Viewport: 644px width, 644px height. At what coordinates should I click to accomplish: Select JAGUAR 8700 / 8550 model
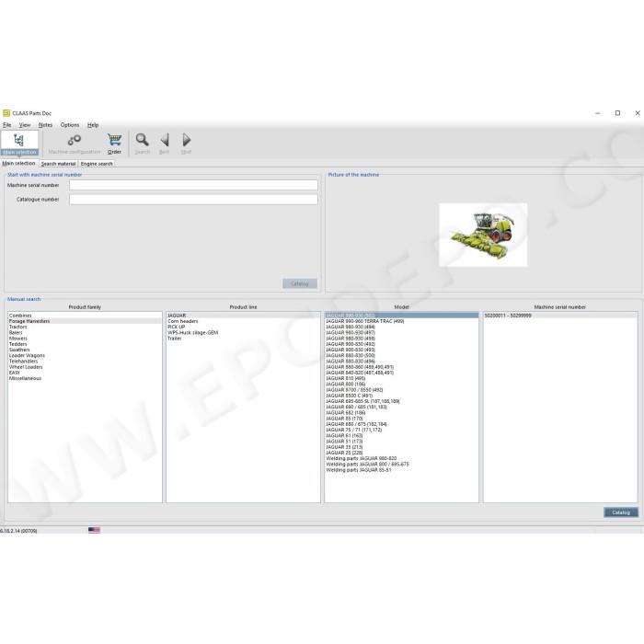pyautogui.click(x=402, y=390)
